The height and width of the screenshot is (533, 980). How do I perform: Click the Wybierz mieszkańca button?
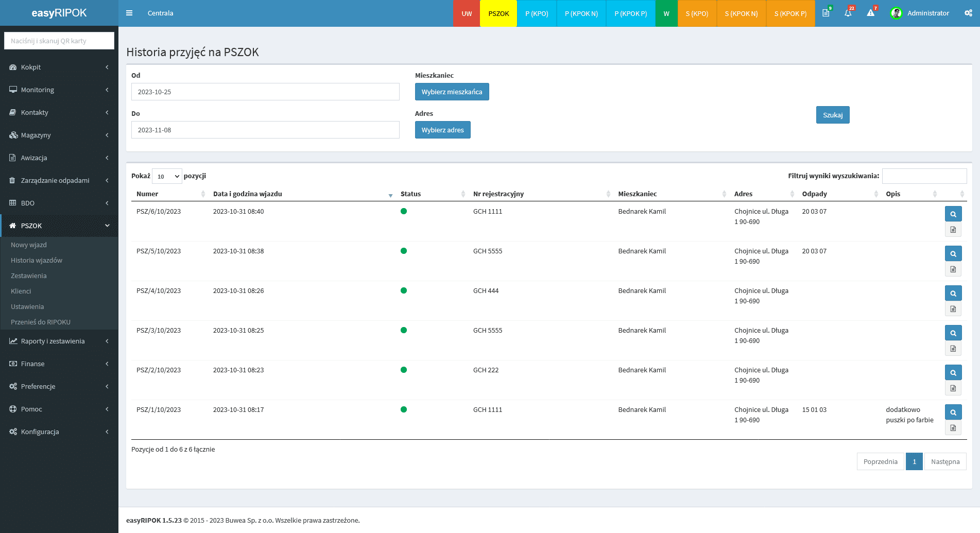coord(452,92)
